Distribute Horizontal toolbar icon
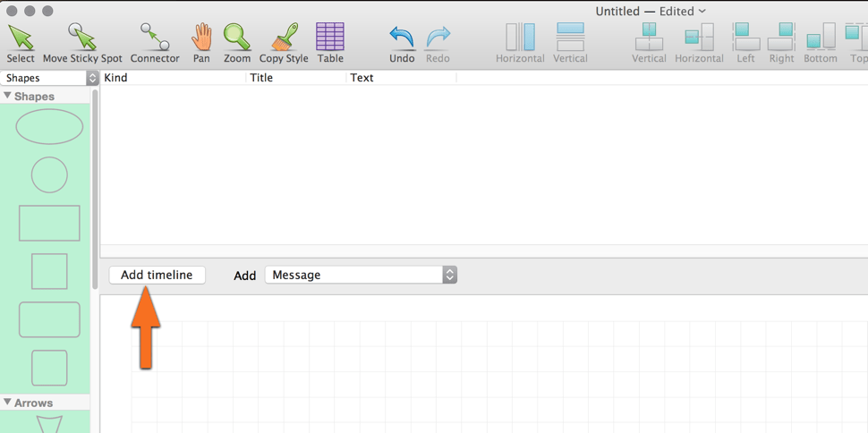The image size is (868, 433). tap(521, 43)
